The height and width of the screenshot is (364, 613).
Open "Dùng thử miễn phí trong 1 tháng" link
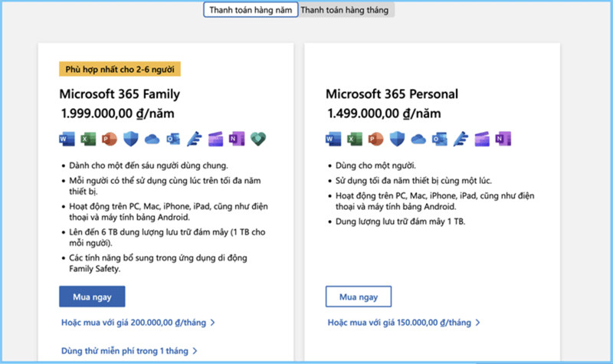point(129,351)
